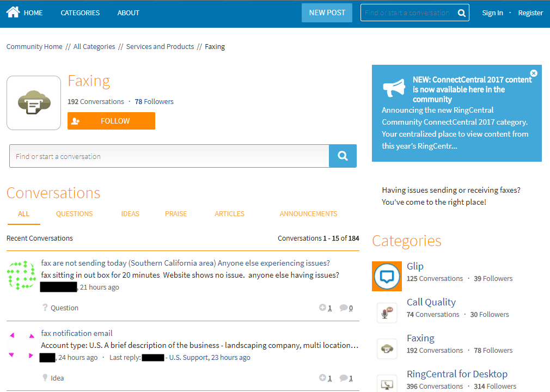
Task: Select the Glip category icon
Action: pyautogui.click(x=387, y=276)
